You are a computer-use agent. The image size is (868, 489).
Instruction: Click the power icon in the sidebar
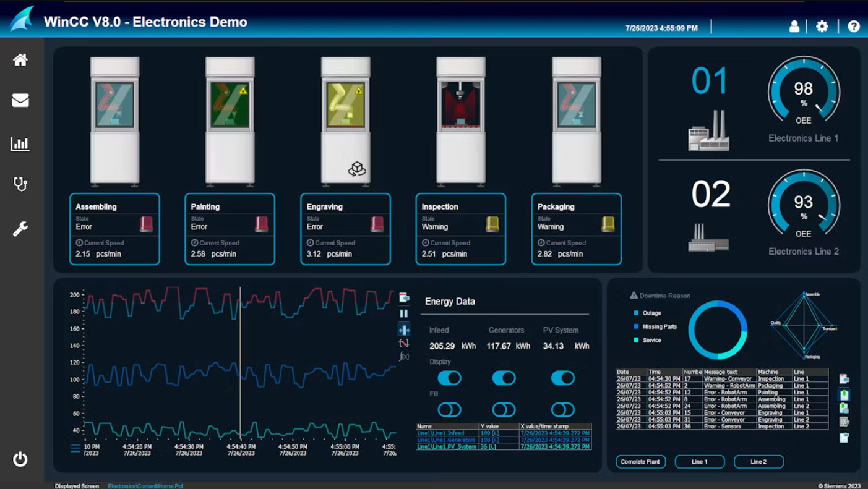click(x=20, y=459)
